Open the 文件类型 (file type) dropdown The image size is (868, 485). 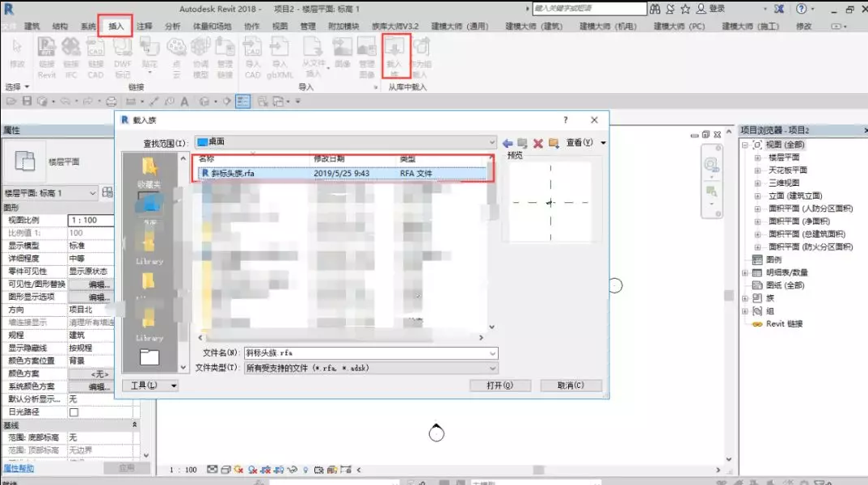click(x=492, y=368)
